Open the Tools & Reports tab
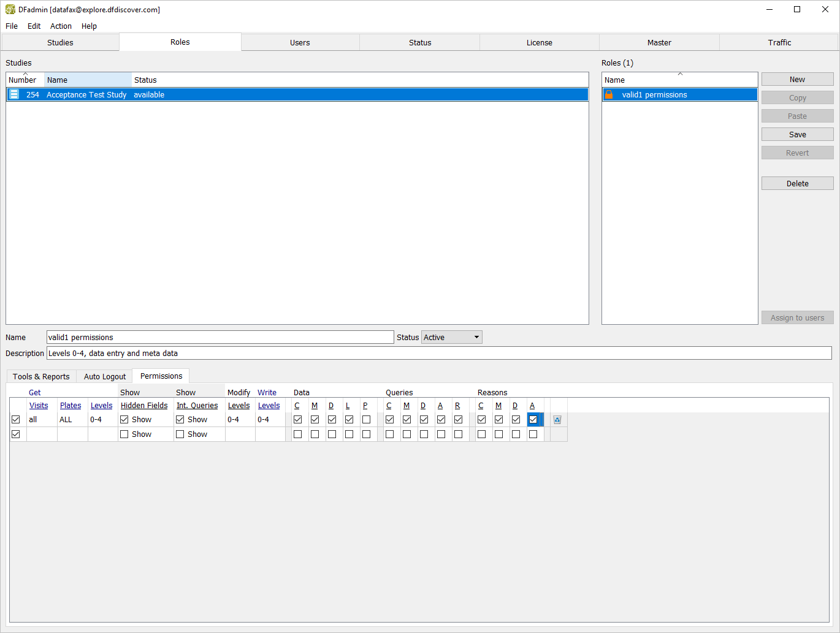 coord(41,377)
